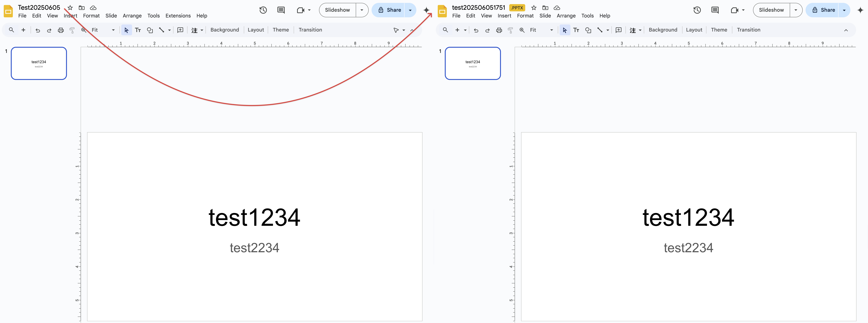868x323 pixels.
Task: Open version history in the right window
Action: [x=697, y=10]
